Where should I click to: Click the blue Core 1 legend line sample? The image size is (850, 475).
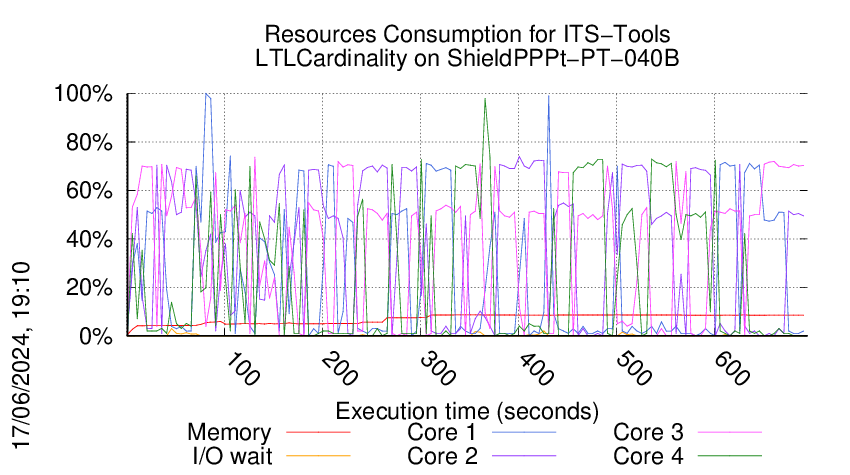point(524,432)
